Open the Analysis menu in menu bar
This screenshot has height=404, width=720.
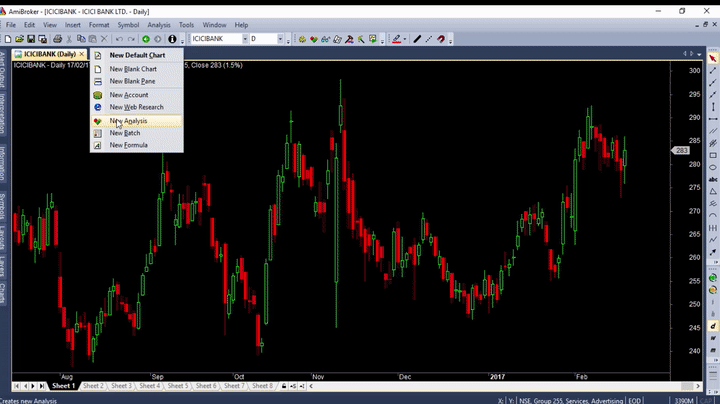coord(158,24)
